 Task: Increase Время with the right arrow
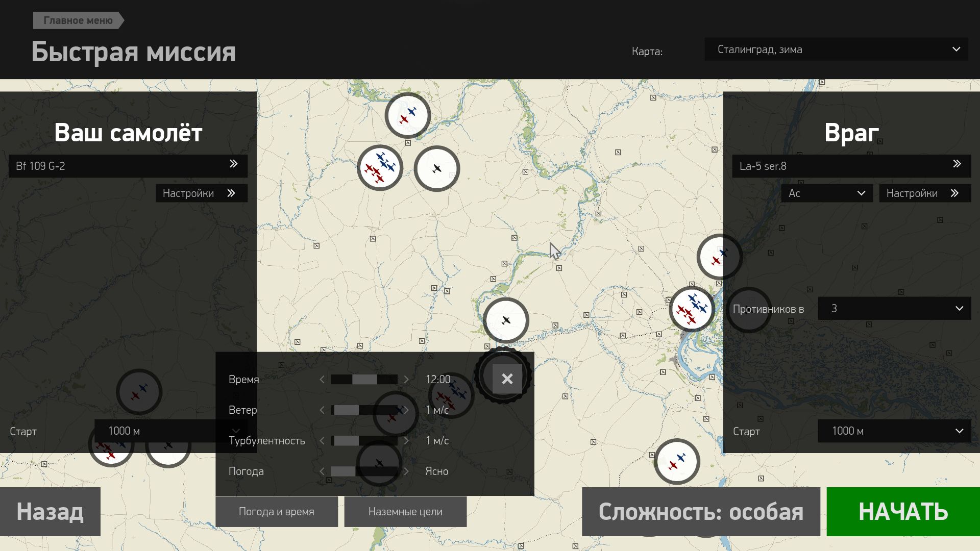pyautogui.click(x=406, y=380)
